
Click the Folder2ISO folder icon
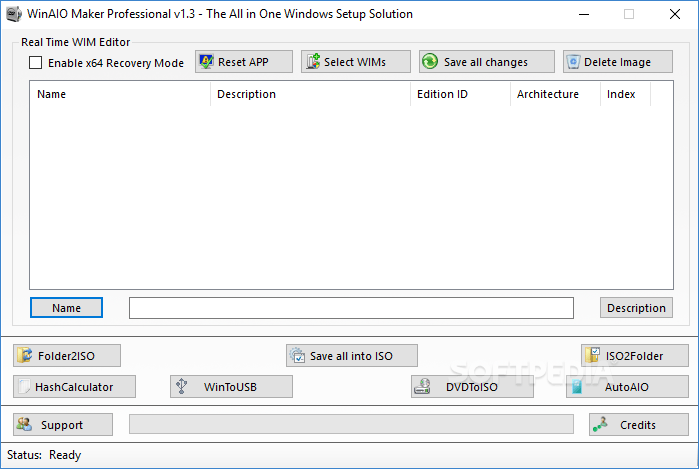tap(25, 355)
